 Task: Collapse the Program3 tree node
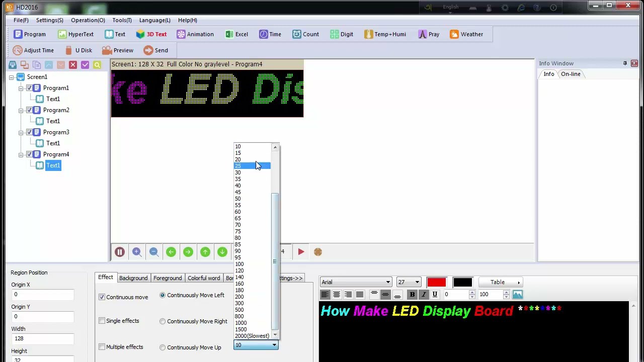21,133
